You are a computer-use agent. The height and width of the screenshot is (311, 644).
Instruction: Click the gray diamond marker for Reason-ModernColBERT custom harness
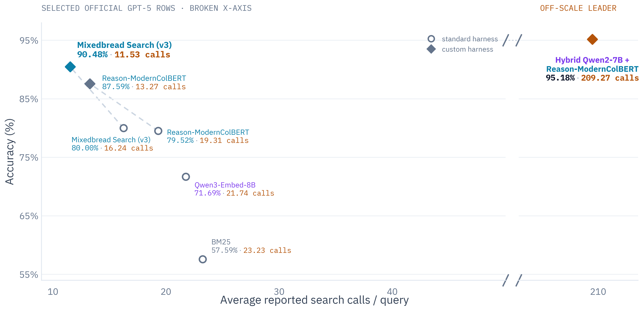click(x=90, y=84)
